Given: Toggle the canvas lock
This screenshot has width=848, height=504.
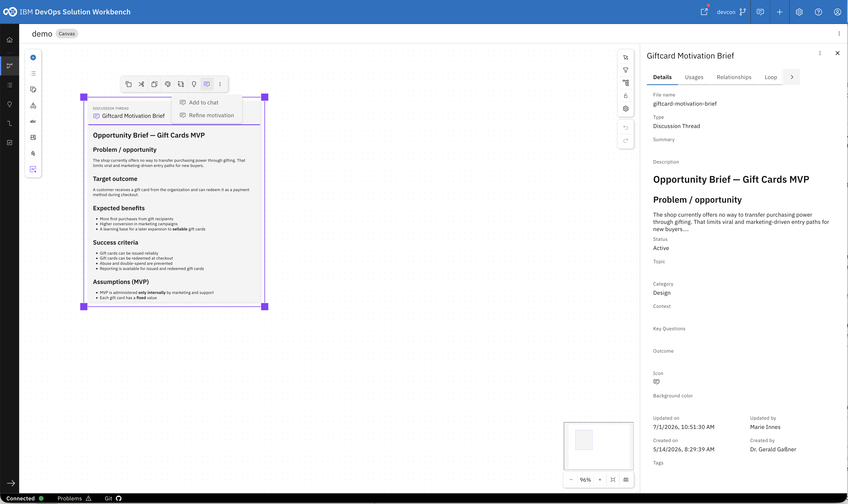Looking at the screenshot, I should click(x=626, y=96).
